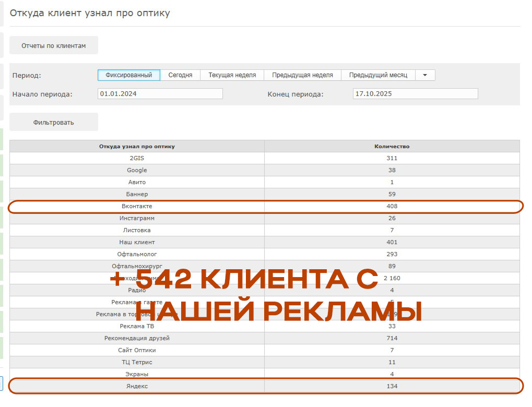The image size is (532, 407).
Task: Choose the 'Текущая неделя' period
Action: pos(232,75)
